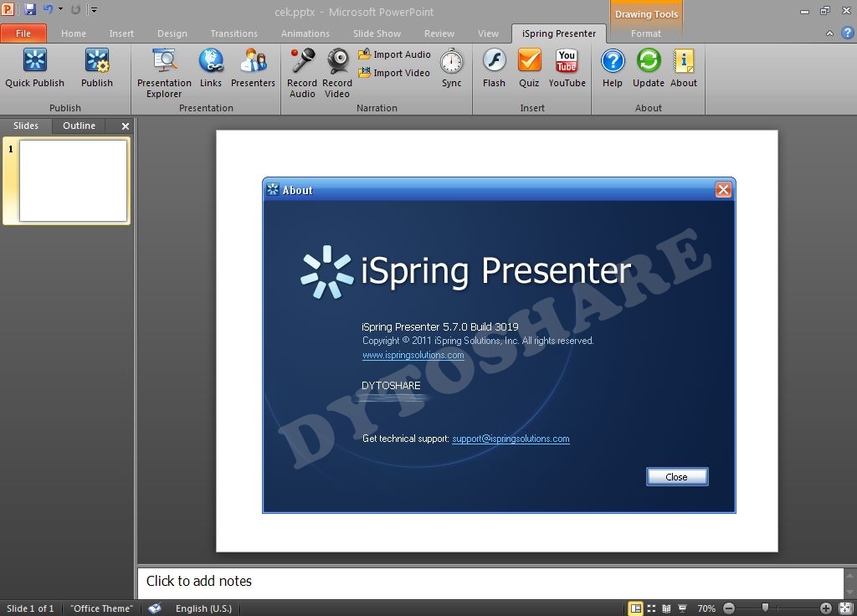Click the "Office Theme" status entry

101,608
